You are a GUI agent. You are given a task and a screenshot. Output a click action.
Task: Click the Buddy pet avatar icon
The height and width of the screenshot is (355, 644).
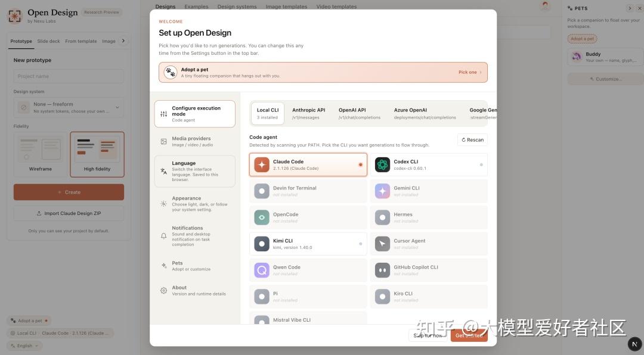tap(577, 57)
